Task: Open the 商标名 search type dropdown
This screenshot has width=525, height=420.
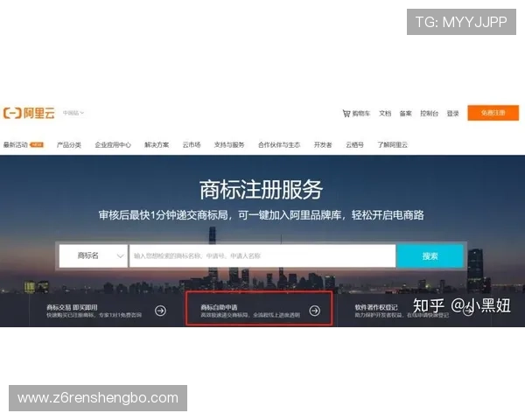Action: click(x=94, y=255)
